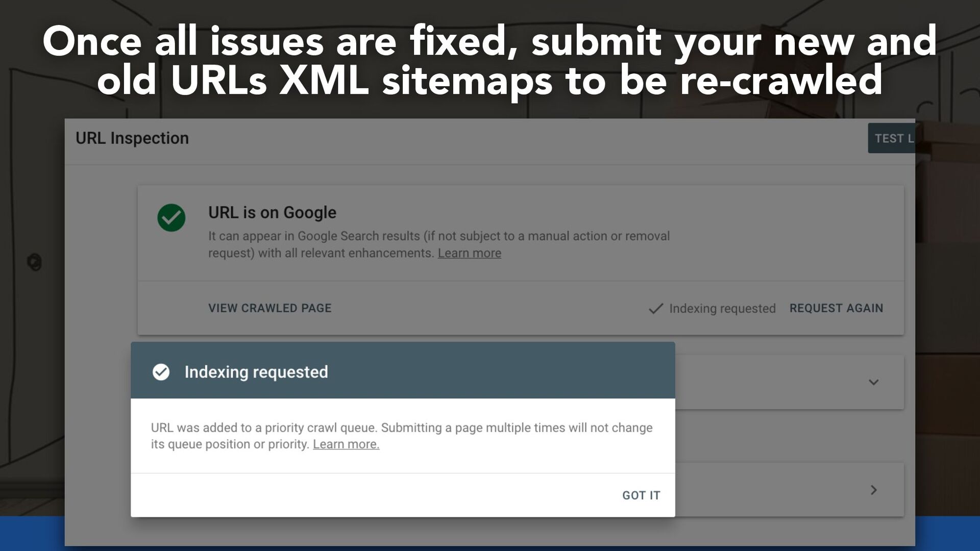Expand the collapsed section with down chevron

point(873,382)
